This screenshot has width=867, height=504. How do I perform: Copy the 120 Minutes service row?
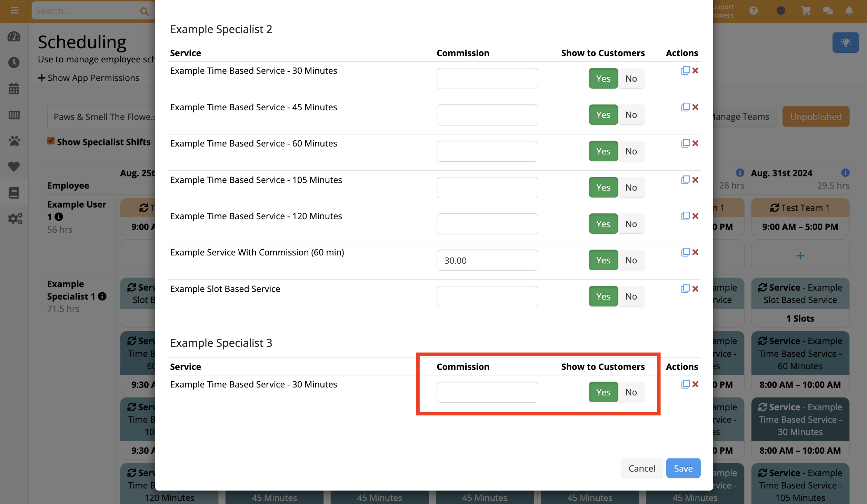click(x=685, y=216)
